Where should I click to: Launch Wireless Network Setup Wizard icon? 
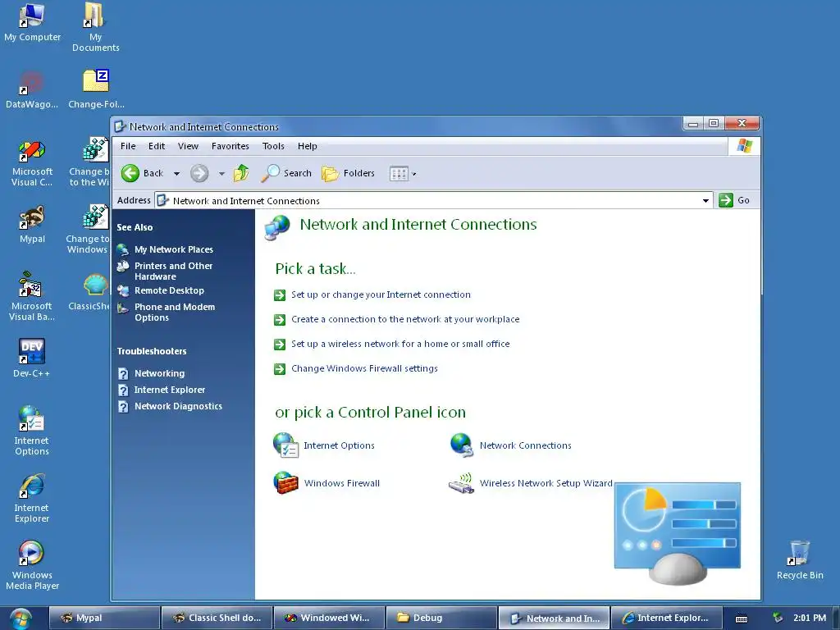point(531,482)
